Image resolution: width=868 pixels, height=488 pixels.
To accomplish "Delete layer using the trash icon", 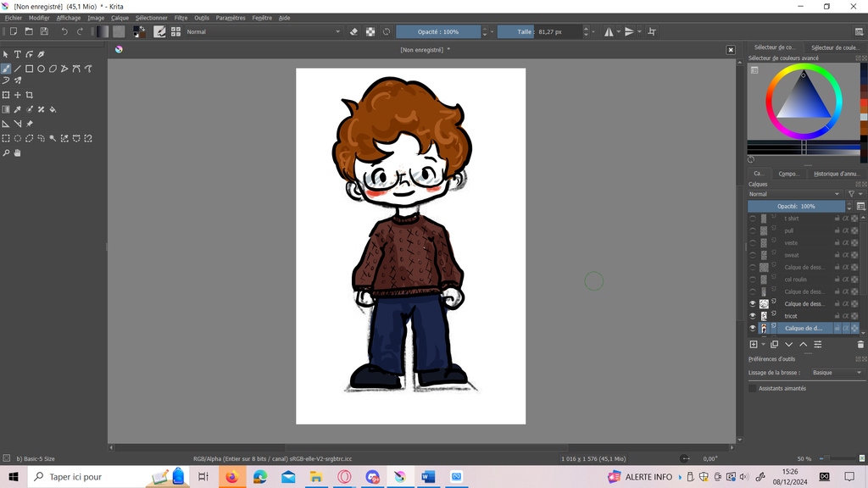I will click(860, 345).
